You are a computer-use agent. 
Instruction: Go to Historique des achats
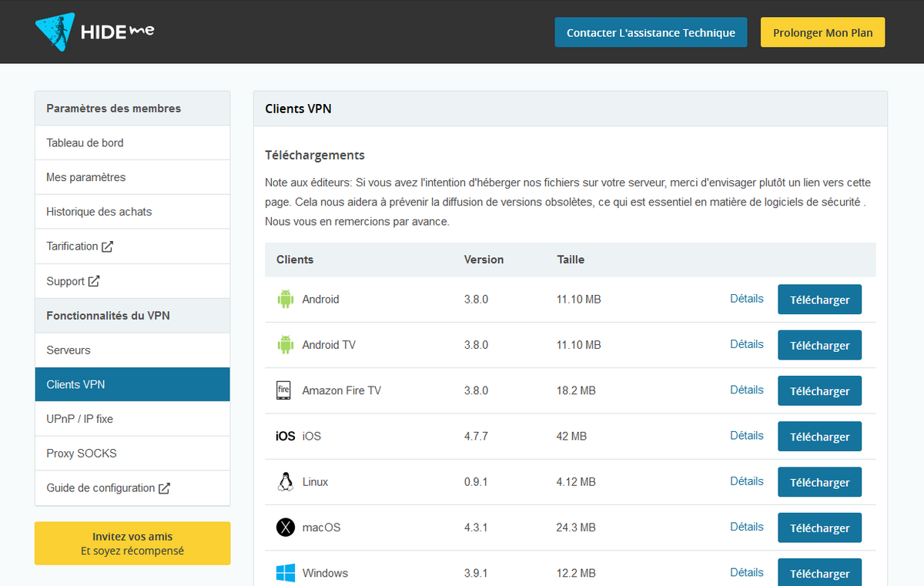[132, 212]
